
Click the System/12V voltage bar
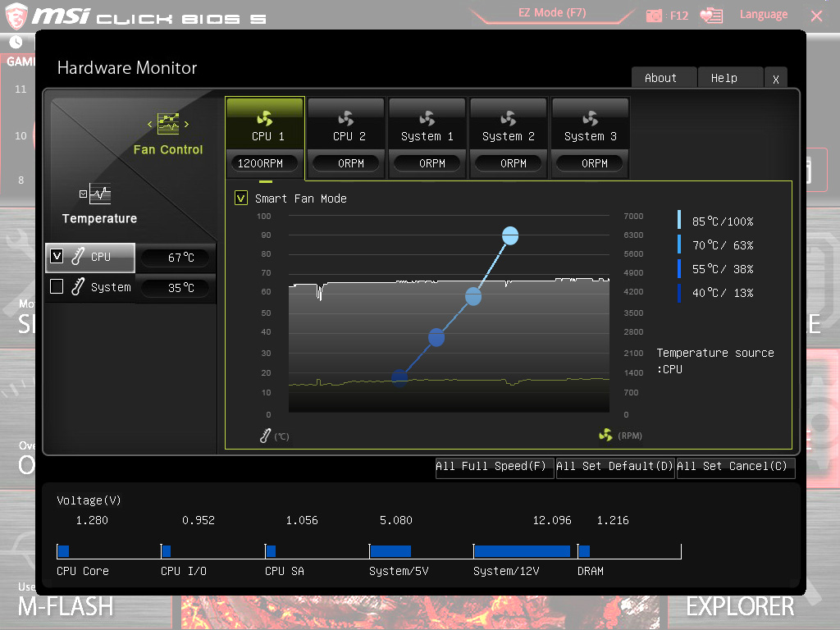(x=523, y=550)
